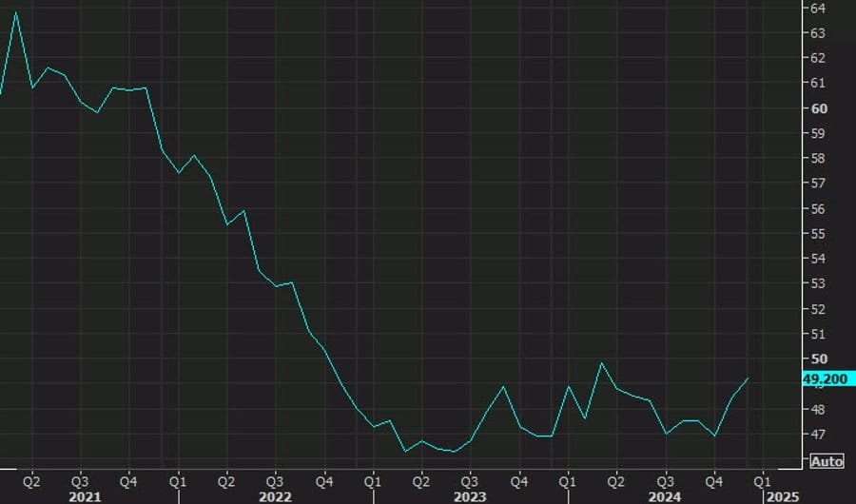Viewport: 856px width, 504px height.
Task: Click the 2022 year label
Action: (276, 495)
